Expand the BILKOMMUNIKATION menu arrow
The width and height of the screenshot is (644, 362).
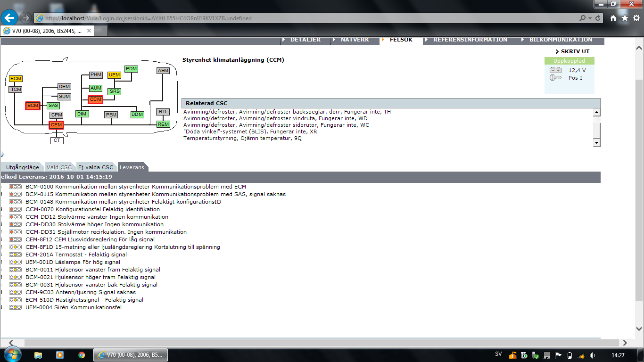[523, 40]
